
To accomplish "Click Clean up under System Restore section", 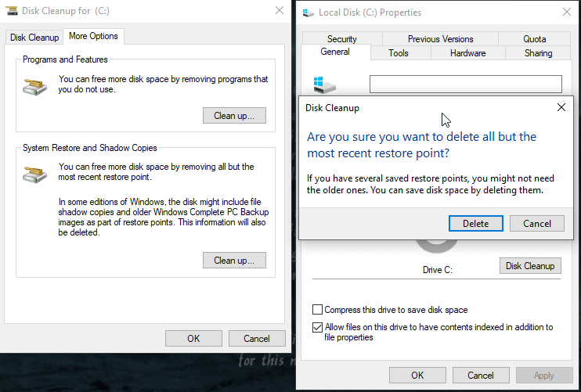I will pyautogui.click(x=234, y=260).
